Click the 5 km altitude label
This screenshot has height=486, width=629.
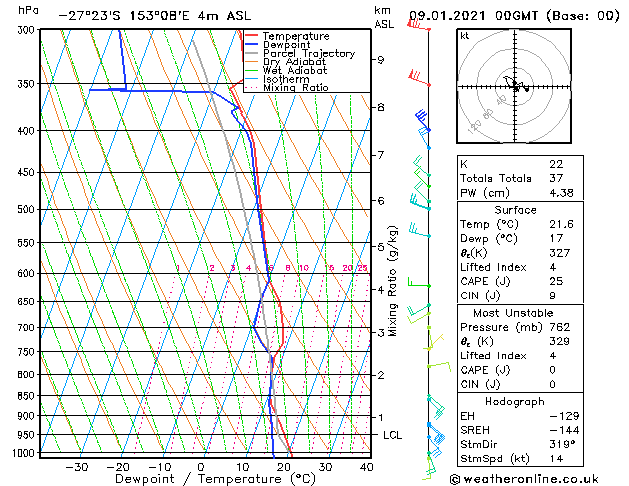point(380,247)
